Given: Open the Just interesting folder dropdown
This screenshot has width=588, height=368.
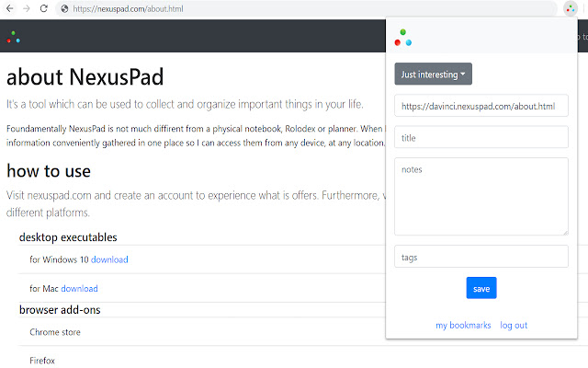Looking at the screenshot, I should 433,74.
